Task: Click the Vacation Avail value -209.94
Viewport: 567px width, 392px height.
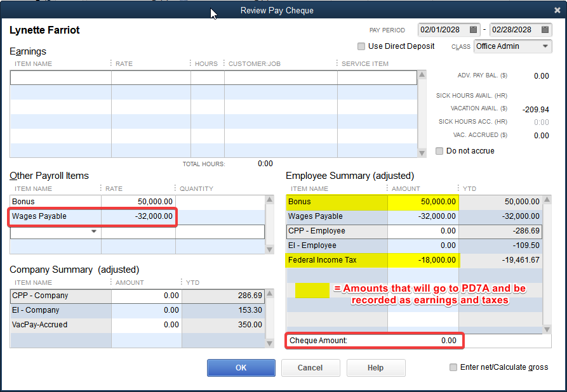Action: (535, 110)
